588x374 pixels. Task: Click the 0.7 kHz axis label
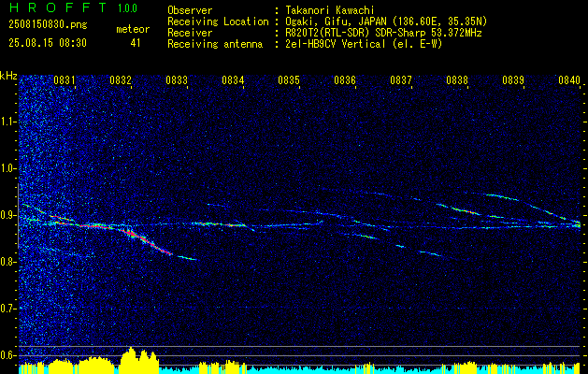tap(8, 309)
